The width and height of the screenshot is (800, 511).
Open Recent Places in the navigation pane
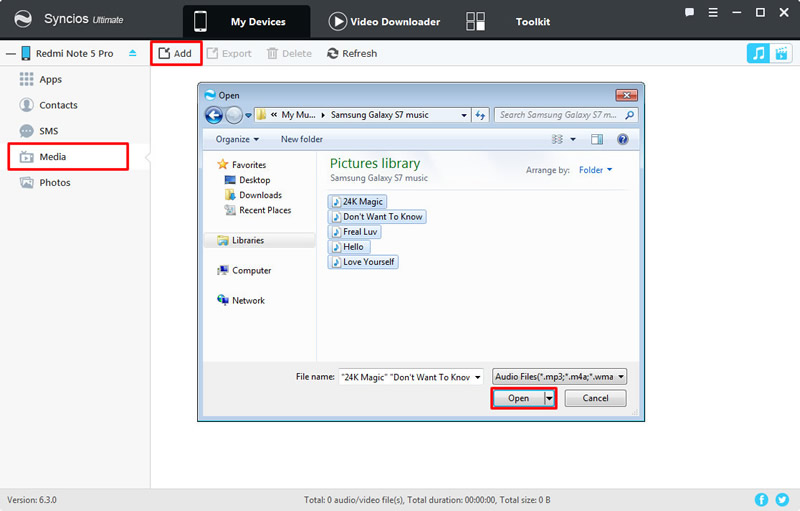point(258,210)
